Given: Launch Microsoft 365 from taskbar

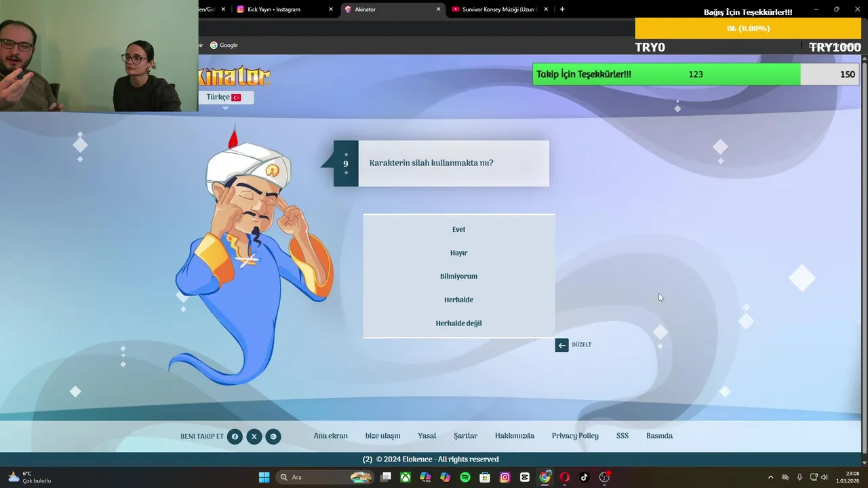Looking at the screenshot, I should click(425, 477).
